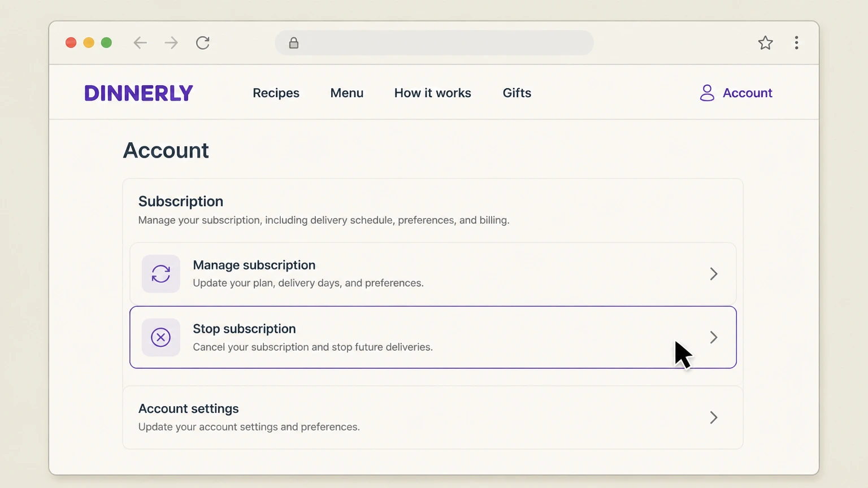868x488 pixels.
Task: Click the Account link in header
Action: tap(748, 93)
